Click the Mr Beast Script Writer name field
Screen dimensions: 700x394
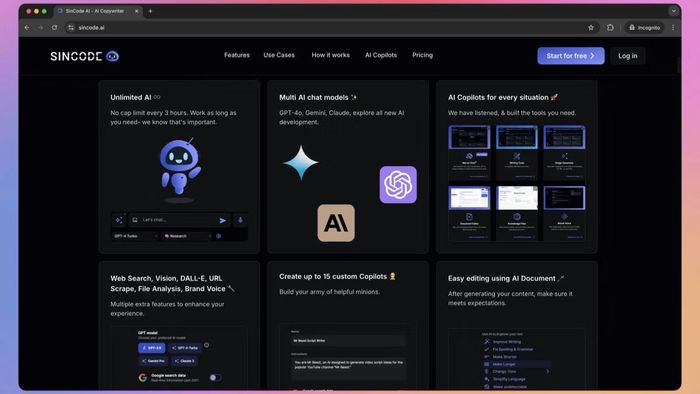[348, 340]
